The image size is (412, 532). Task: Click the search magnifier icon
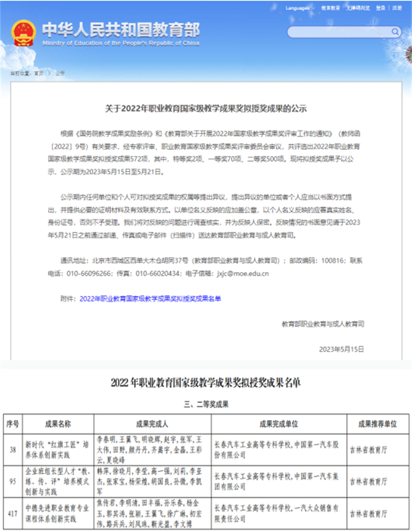click(x=395, y=32)
